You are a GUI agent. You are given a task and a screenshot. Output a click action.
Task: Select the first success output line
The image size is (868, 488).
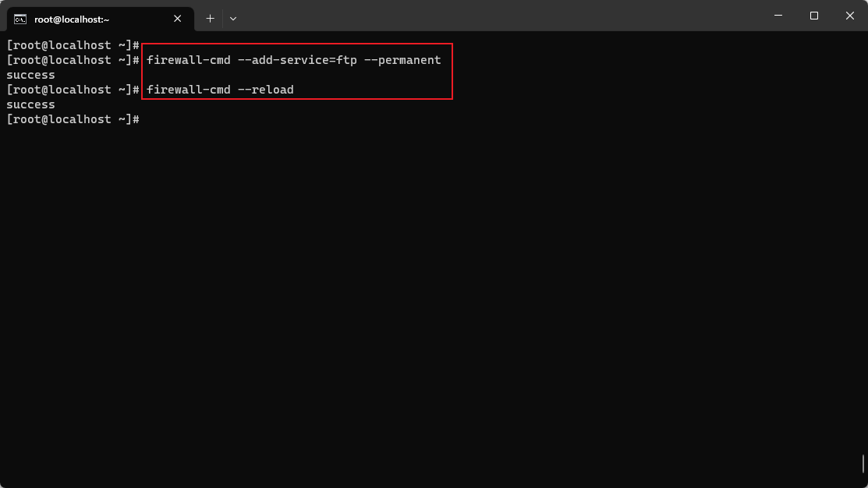tap(30, 74)
